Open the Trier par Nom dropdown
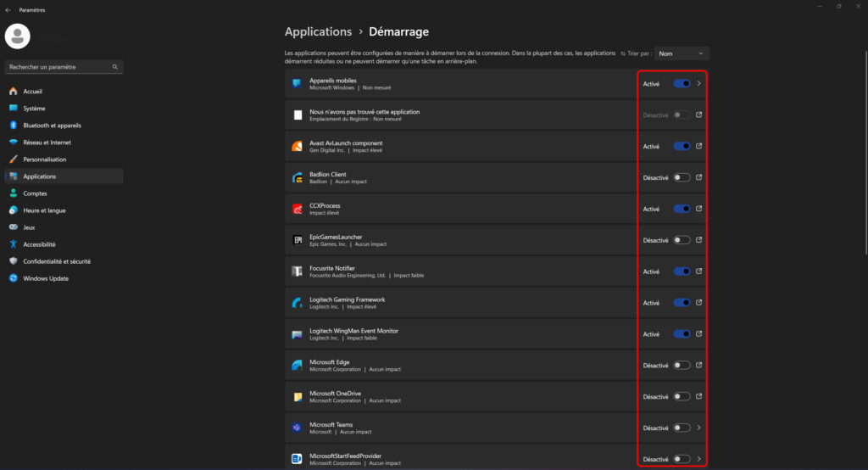 point(682,53)
